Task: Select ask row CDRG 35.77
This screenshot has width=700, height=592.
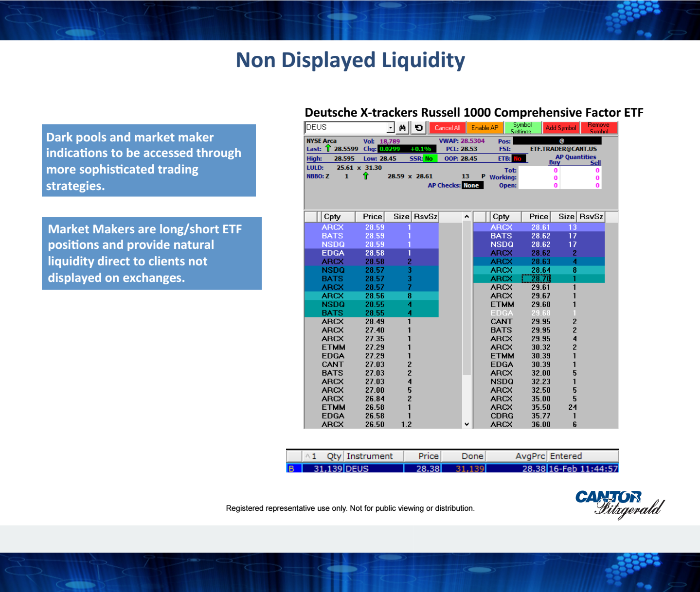Action: click(539, 416)
